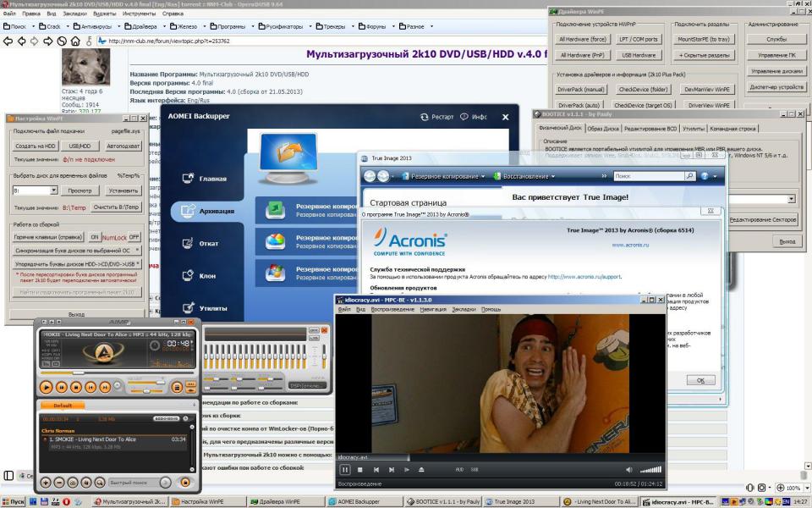Pause the song in AIMP player

[x=61, y=387]
